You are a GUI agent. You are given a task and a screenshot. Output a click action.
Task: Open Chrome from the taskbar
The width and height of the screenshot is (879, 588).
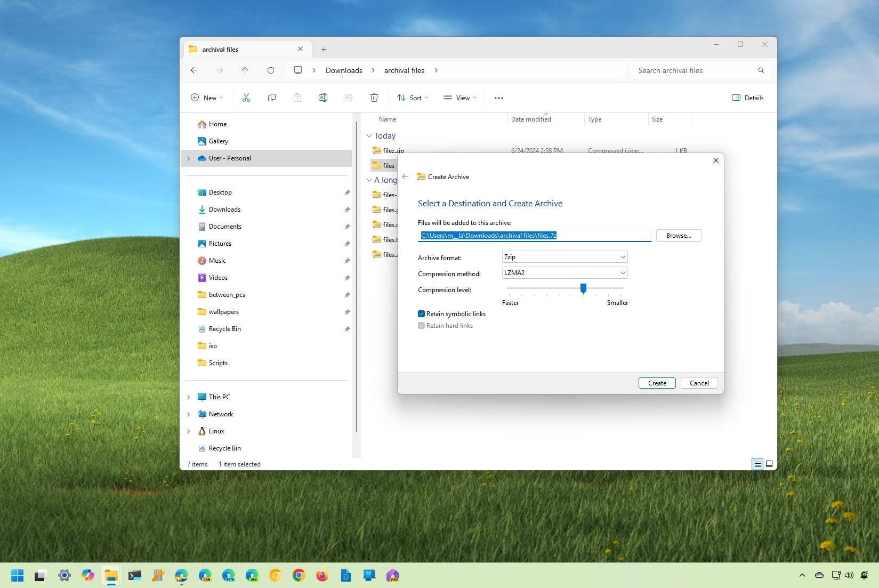coord(299,575)
